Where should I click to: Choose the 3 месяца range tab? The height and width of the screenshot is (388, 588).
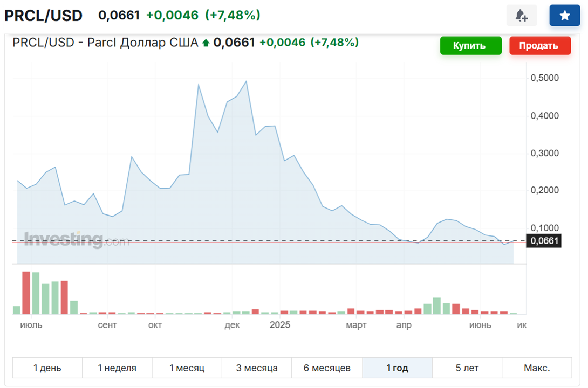[x=257, y=368]
